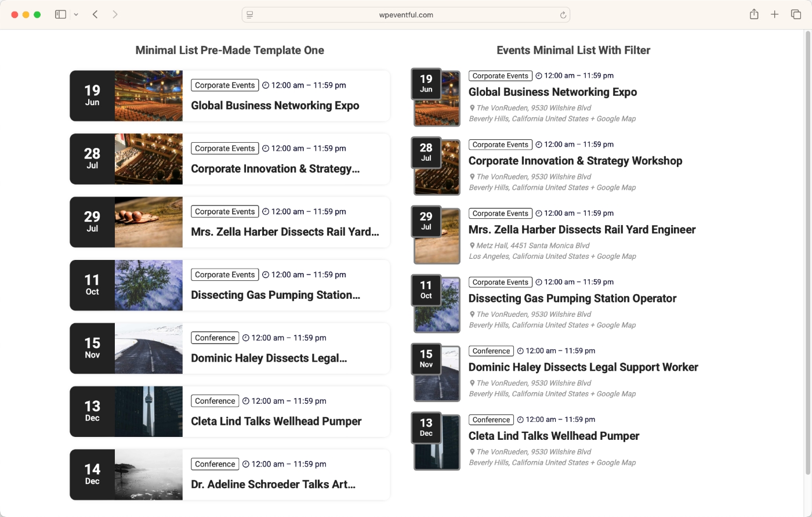
Task: Click the snowy road thumbnail of 15 Nov left event
Action: point(148,349)
